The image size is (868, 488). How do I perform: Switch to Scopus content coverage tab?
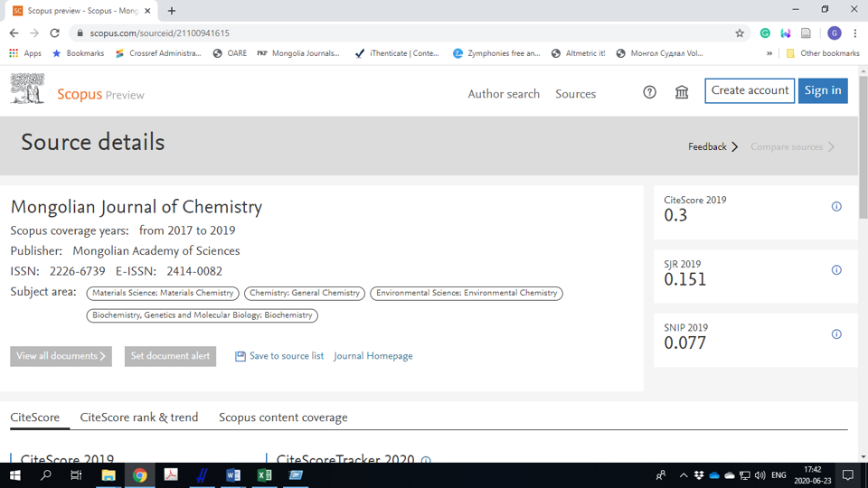coord(283,418)
